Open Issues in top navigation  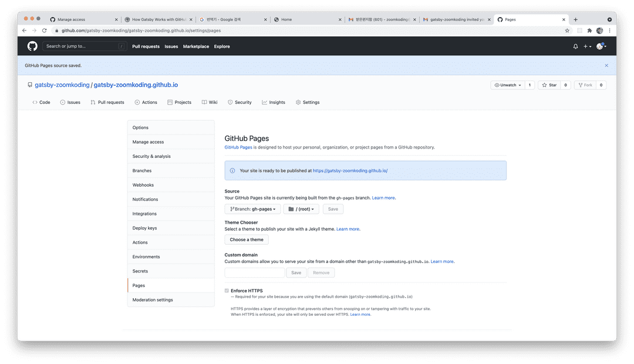[171, 46]
